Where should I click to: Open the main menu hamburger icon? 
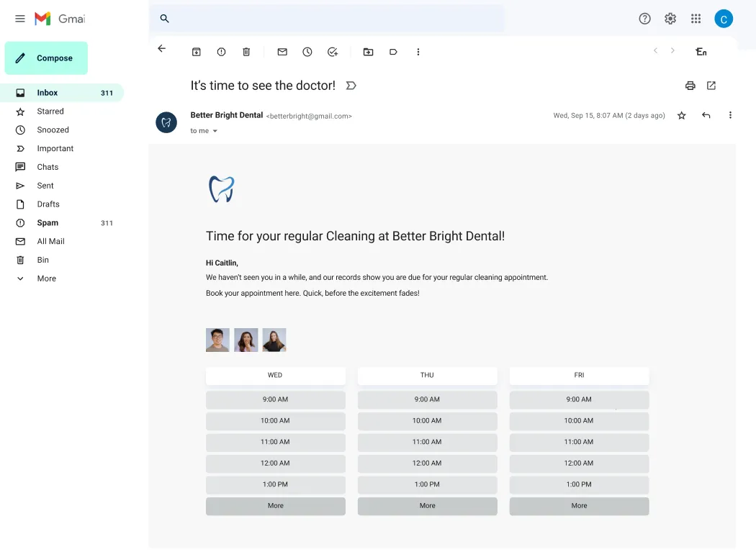(x=19, y=19)
